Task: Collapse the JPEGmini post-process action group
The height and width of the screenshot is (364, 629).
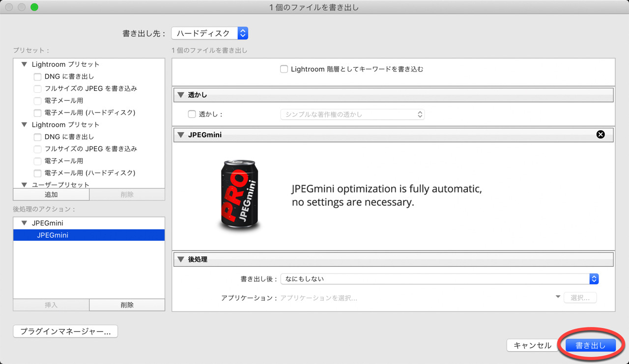Action: (x=24, y=223)
